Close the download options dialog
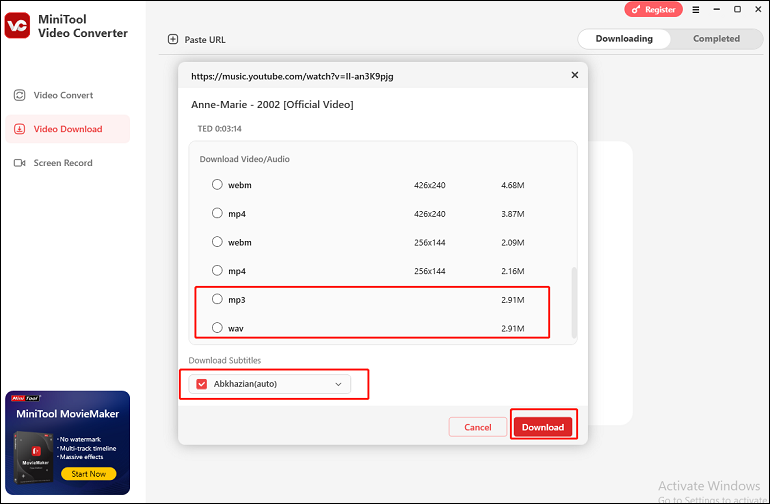The width and height of the screenshot is (770, 504). (575, 75)
